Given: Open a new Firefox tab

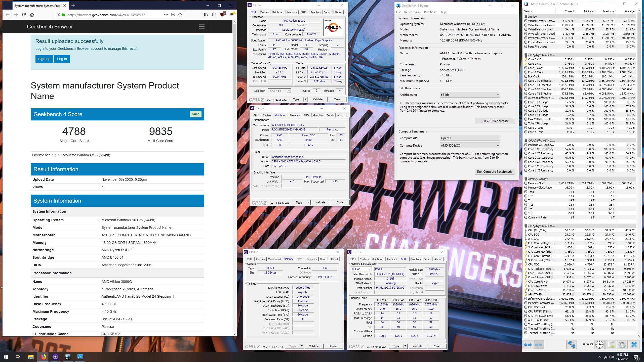Looking at the screenshot, I should [x=73, y=5].
